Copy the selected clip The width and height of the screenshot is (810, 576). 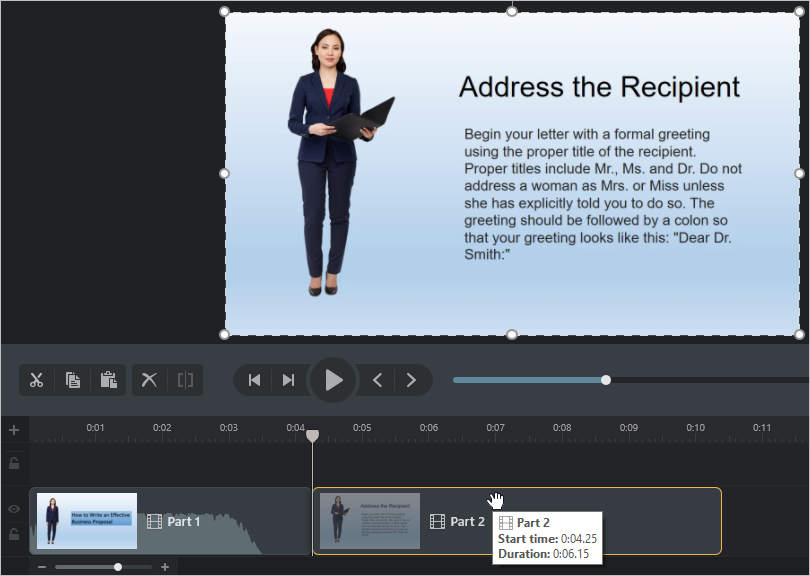tap(73, 380)
